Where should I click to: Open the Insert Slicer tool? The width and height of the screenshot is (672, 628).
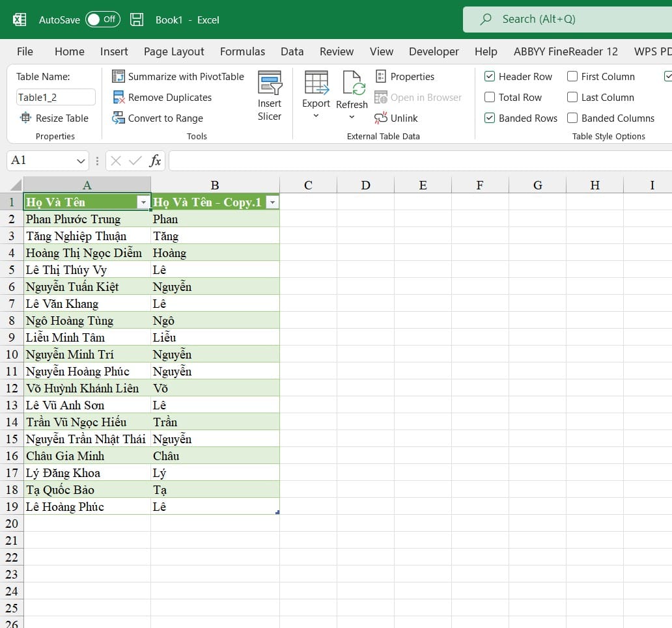click(270, 96)
